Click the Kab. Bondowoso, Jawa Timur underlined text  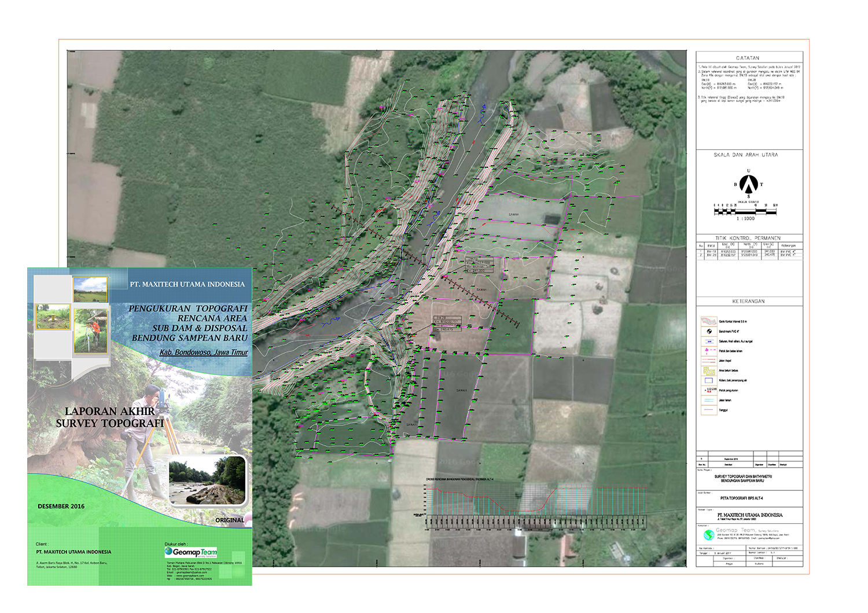[204, 353]
